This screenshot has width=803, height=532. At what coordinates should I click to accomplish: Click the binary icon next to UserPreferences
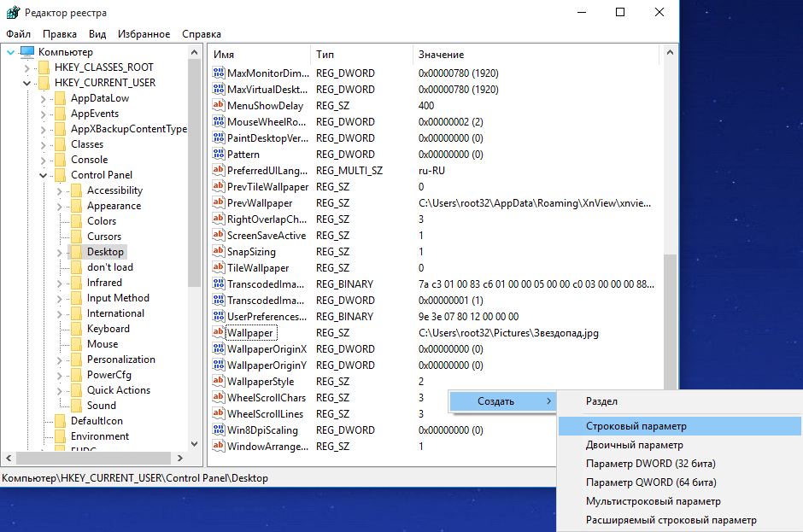coord(218,317)
